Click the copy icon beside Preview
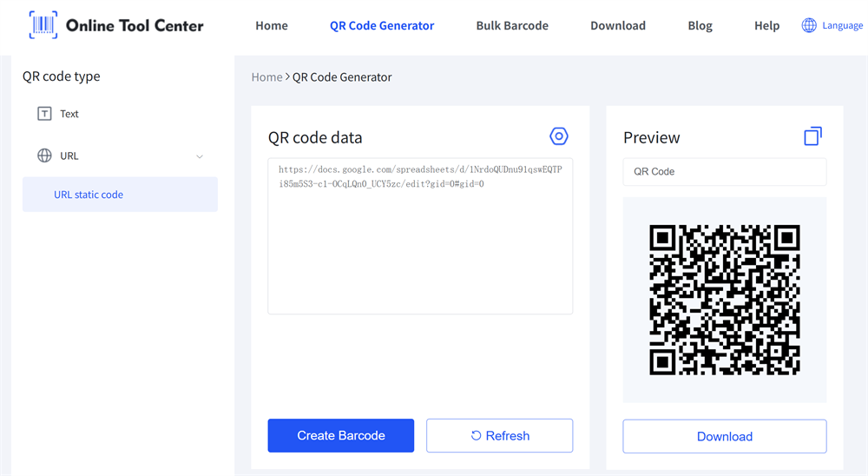868x476 pixels. [x=812, y=136]
